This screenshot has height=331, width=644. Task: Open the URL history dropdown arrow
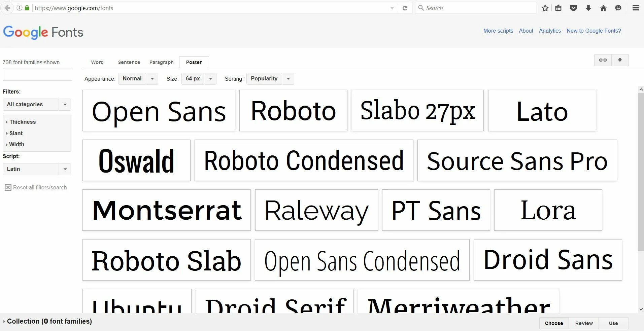[x=392, y=8]
